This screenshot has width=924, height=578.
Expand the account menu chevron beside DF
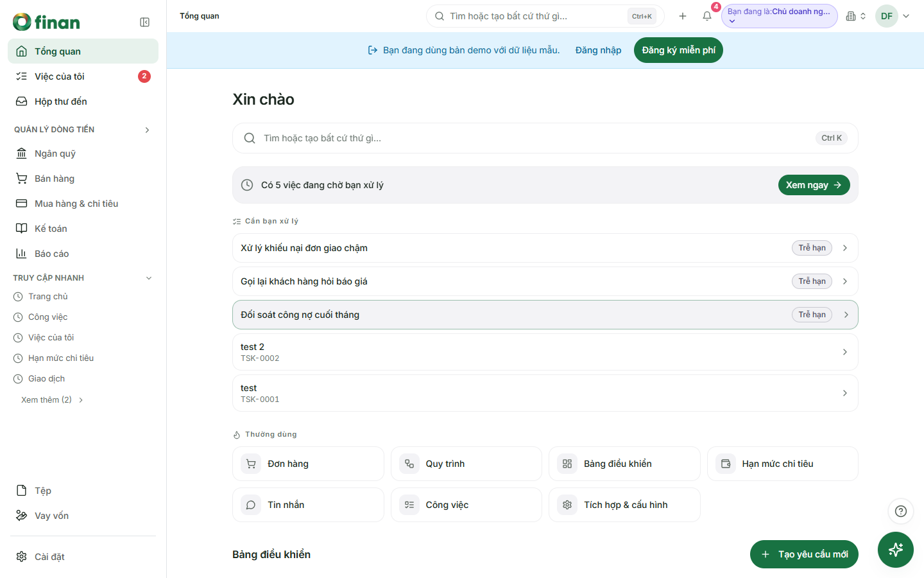point(906,16)
